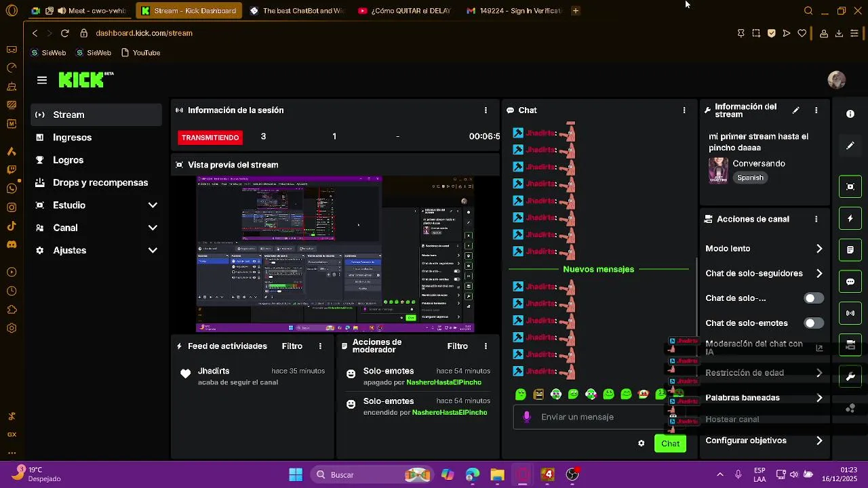This screenshot has height=488, width=868.
Task: Click the broadcast signal icon in right rail
Action: tap(850, 313)
